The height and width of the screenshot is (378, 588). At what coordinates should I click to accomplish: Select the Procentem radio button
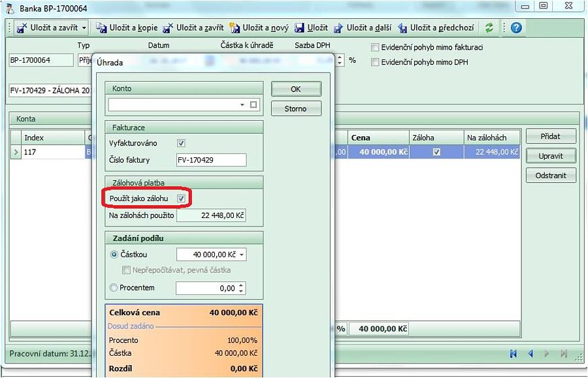(114, 288)
